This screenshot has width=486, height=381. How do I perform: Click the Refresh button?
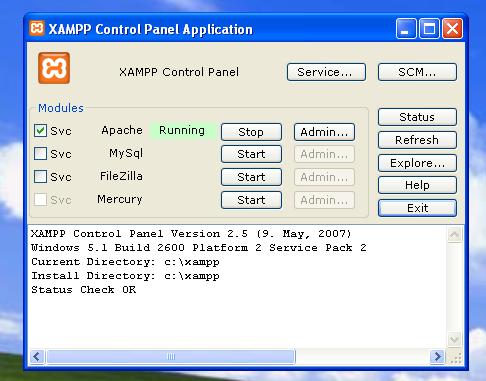(417, 140)
